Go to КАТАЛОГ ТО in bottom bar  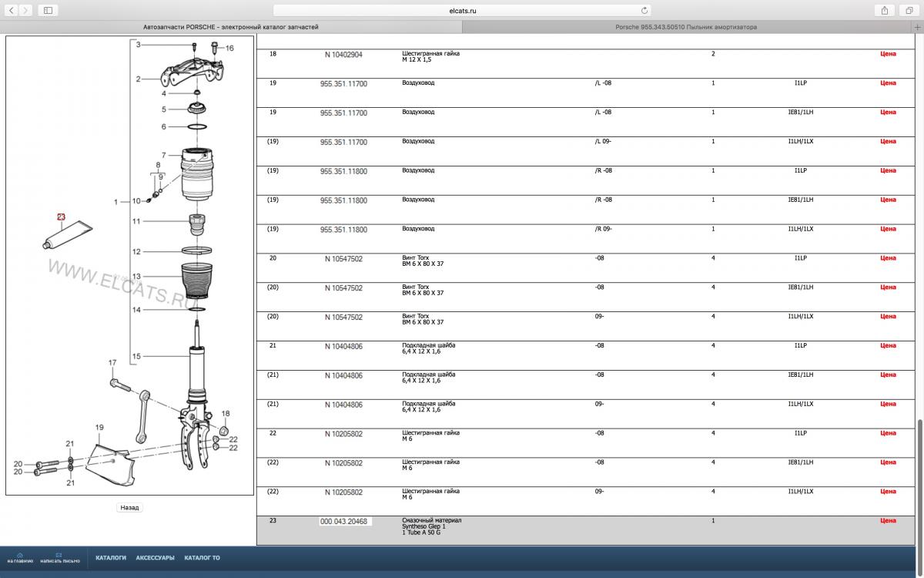click(202, 557)
